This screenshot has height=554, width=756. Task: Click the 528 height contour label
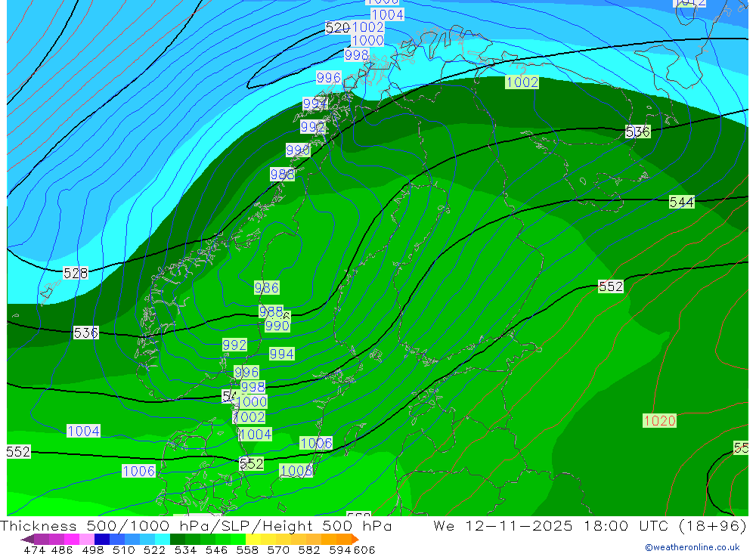(76, 274)
